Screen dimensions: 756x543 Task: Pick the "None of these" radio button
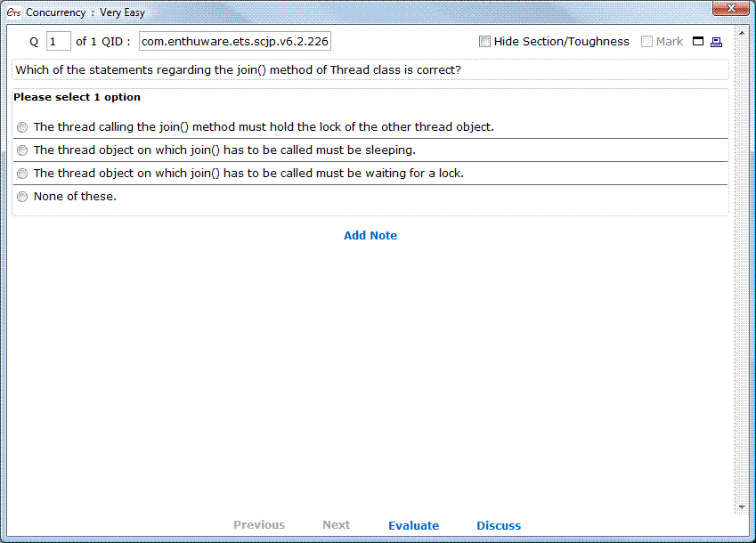tap(22, 197)
